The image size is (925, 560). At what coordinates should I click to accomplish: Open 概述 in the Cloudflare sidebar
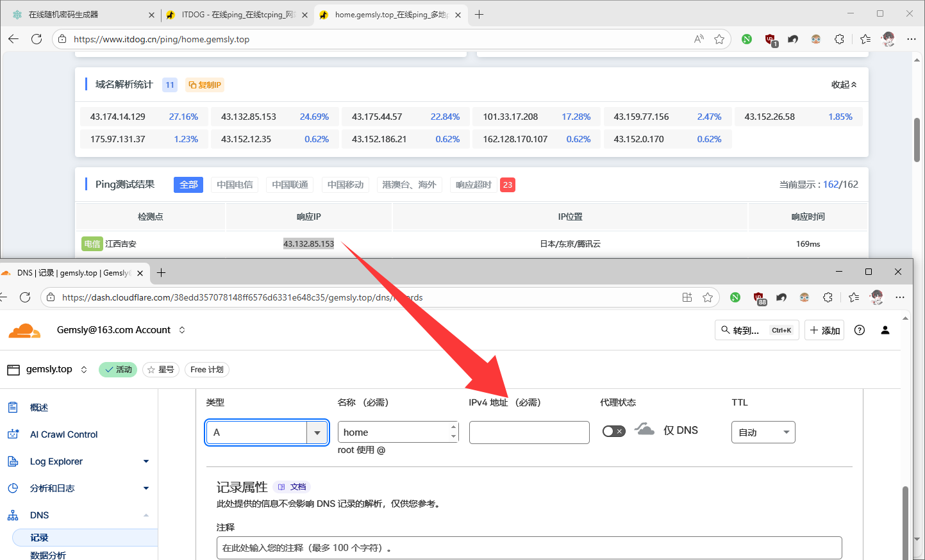click(x=39, y=408)
